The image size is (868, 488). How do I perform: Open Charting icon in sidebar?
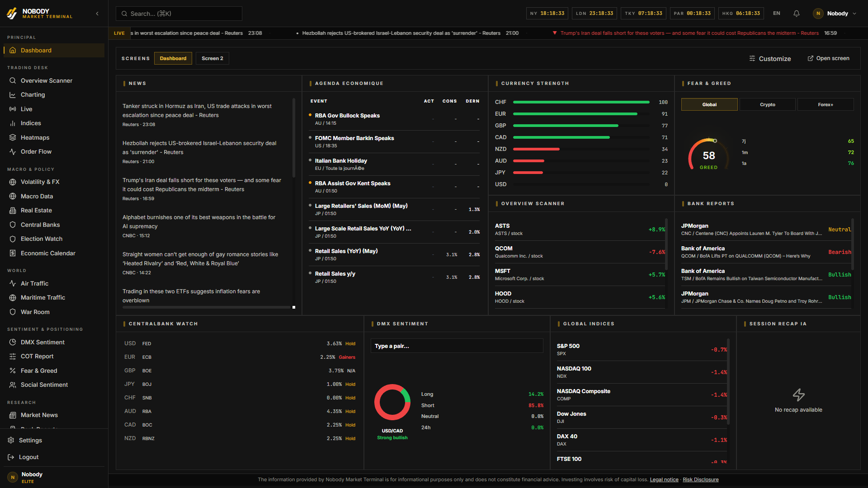(13, 94)
